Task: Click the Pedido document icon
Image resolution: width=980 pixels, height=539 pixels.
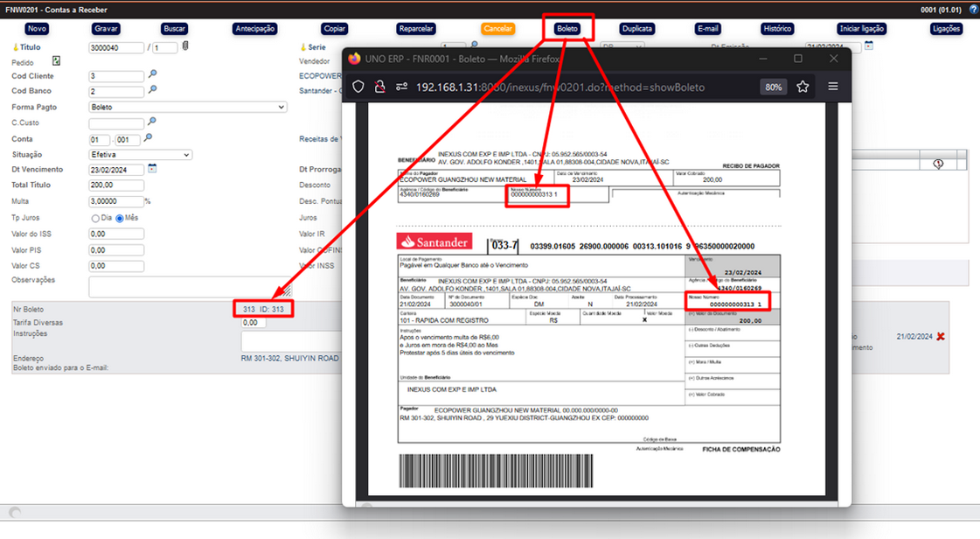Action: coord(57,61)
